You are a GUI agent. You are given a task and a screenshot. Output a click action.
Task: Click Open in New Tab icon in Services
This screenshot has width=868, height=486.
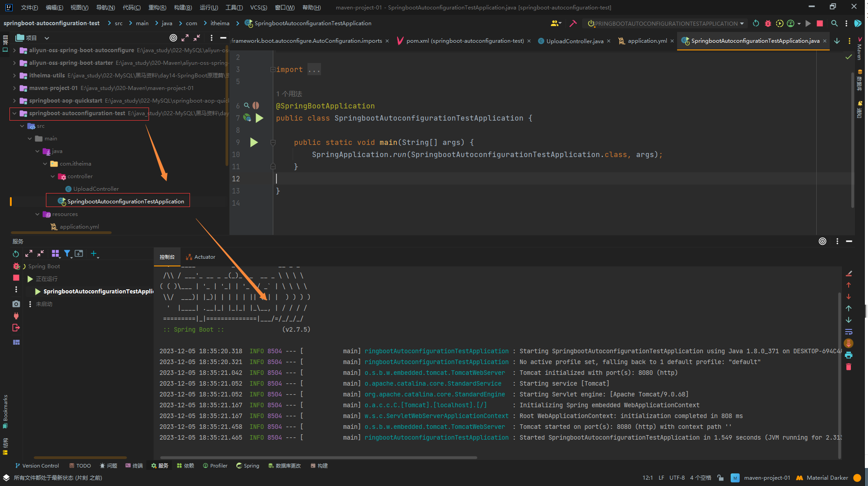(x=79, y=254)
